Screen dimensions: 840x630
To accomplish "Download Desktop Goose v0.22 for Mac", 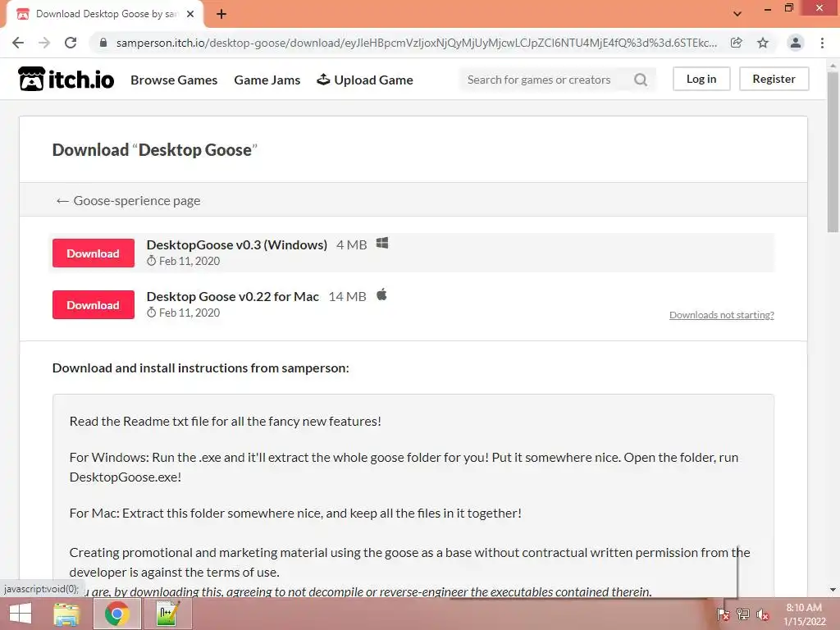I will 94,305.
